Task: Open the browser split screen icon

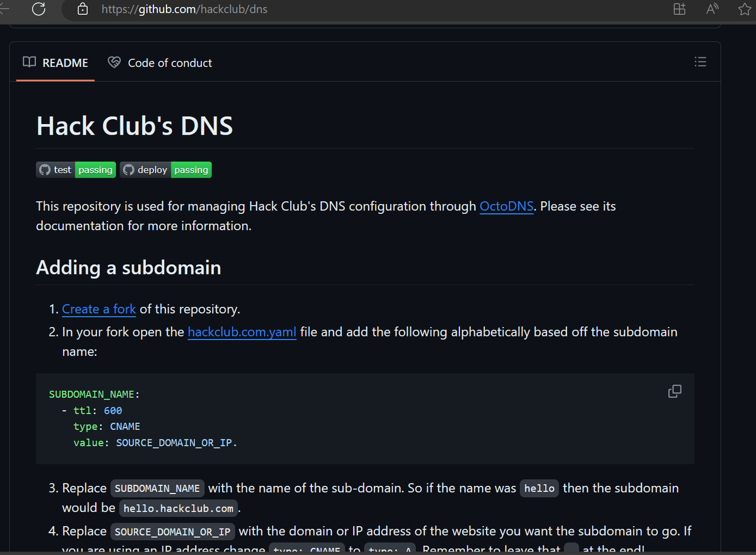Action: point(680,9)
